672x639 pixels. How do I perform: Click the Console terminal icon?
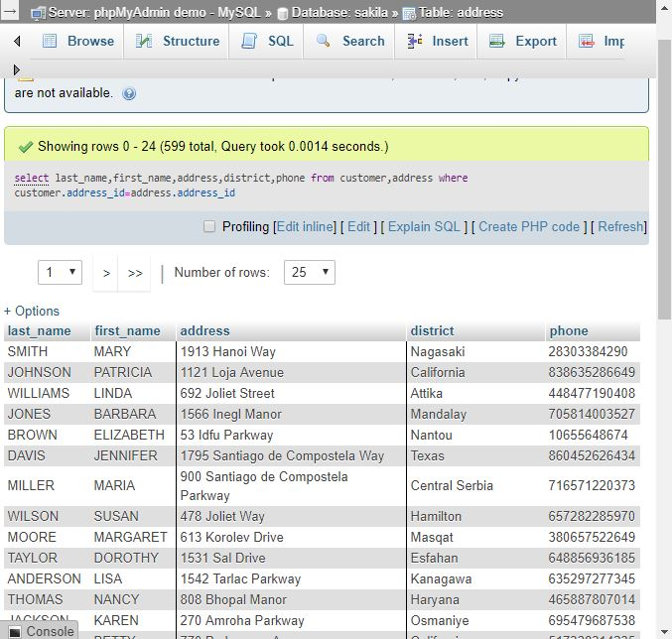click(x=15, y=632)
